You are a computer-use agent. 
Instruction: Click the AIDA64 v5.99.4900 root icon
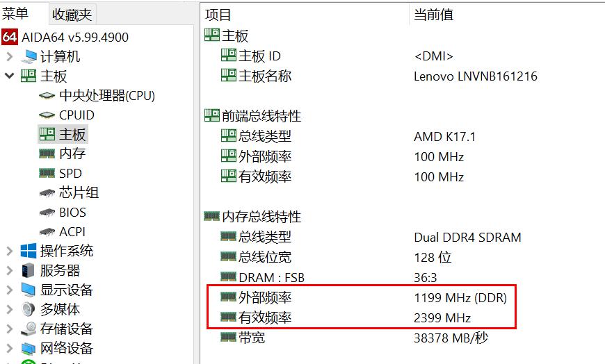(x=10, y=37)
